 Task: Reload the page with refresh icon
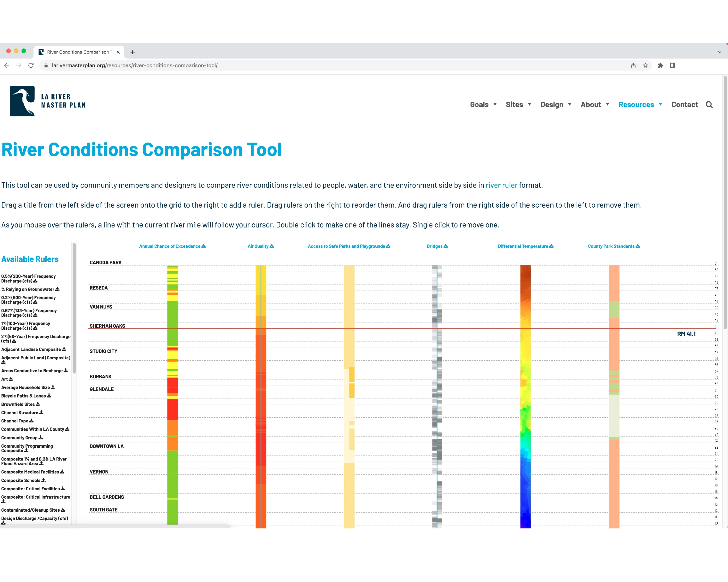click(x=31, y=65)
